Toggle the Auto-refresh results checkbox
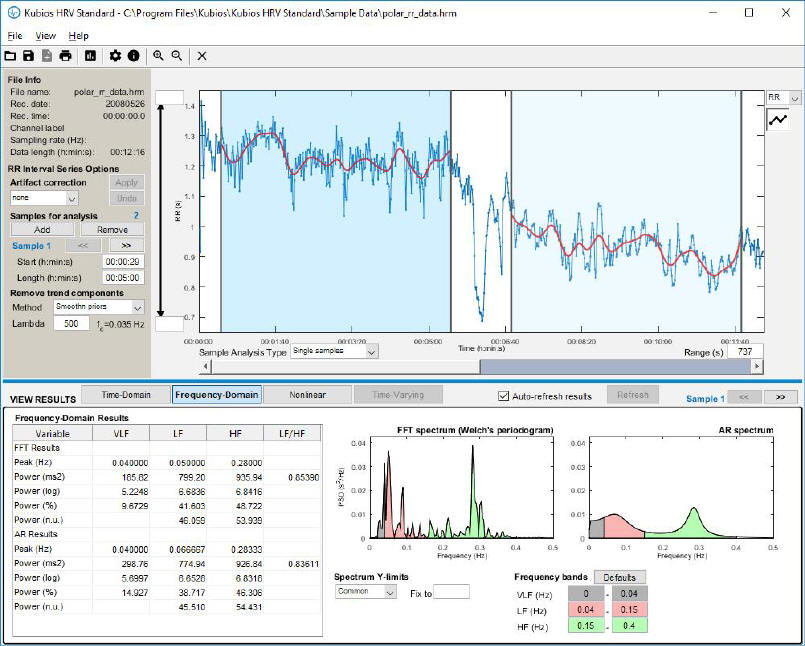Image resolution: width=805 pixels, height=646 pixels. [504, 396]
